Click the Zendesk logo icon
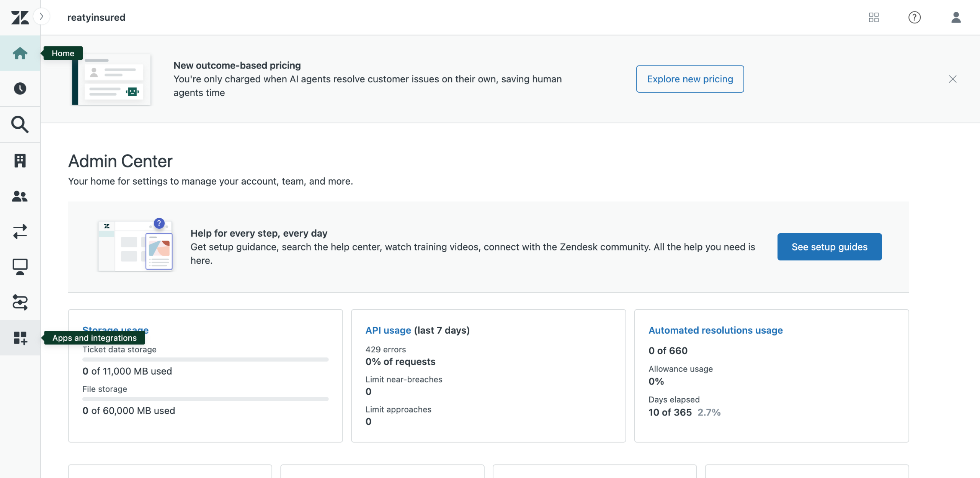Viewport: 980px width, 478px height. point(20,17)
